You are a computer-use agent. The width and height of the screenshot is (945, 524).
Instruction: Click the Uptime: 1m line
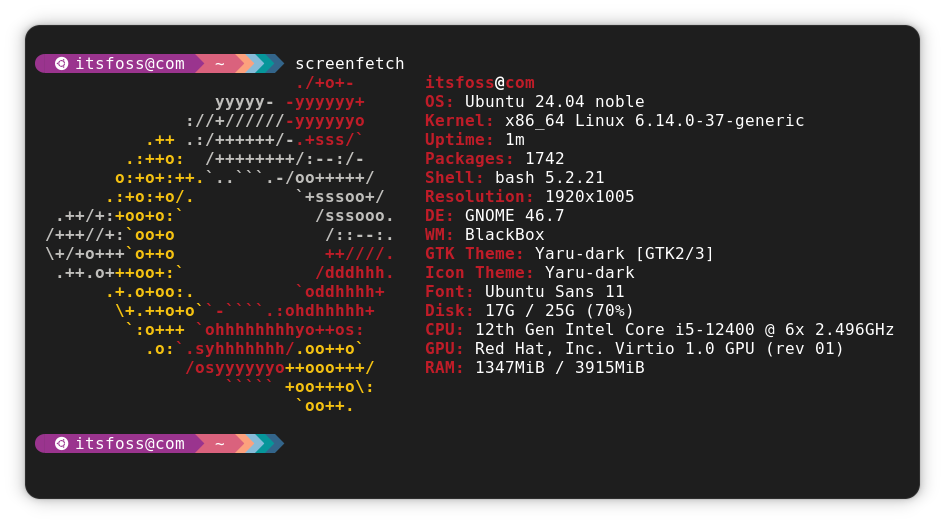coord(475,139)
